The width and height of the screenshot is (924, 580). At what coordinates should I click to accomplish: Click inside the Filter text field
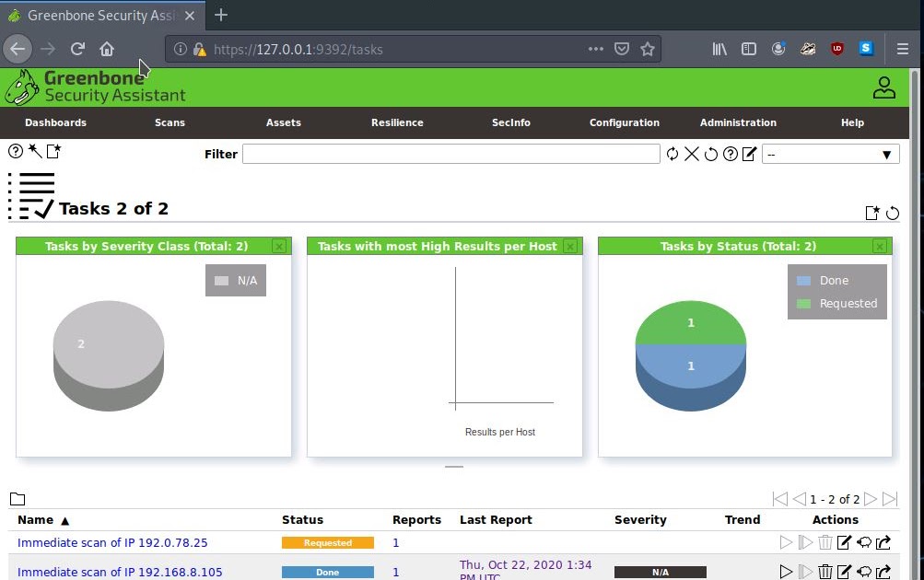(x=450, y=154)
